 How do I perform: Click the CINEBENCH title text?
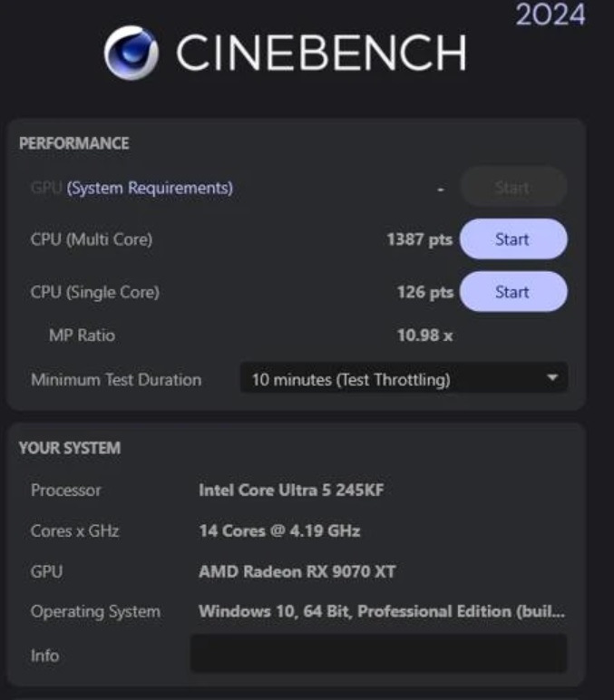320,53
